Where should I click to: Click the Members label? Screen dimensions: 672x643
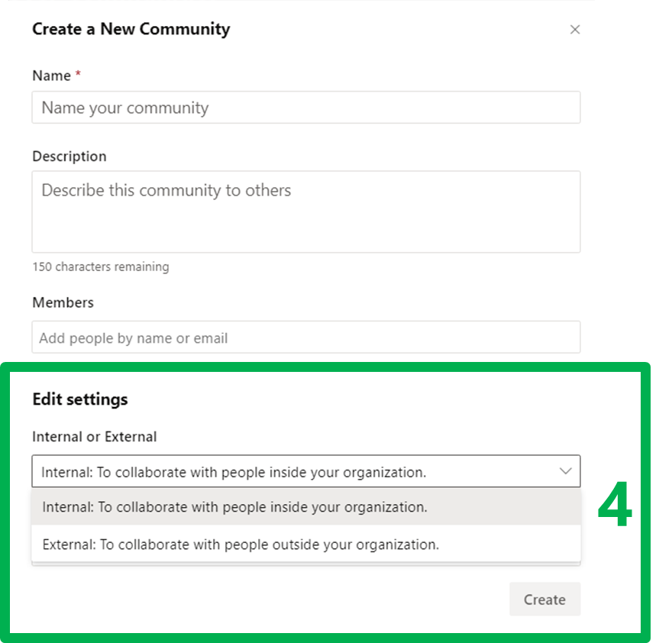coord(63,302)
